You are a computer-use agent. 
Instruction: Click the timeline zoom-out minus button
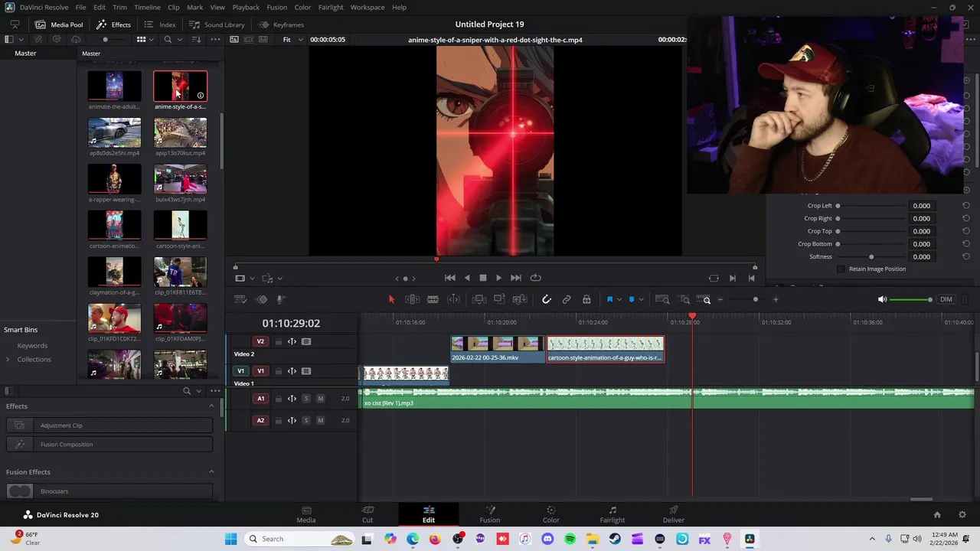tap(720, 299)
